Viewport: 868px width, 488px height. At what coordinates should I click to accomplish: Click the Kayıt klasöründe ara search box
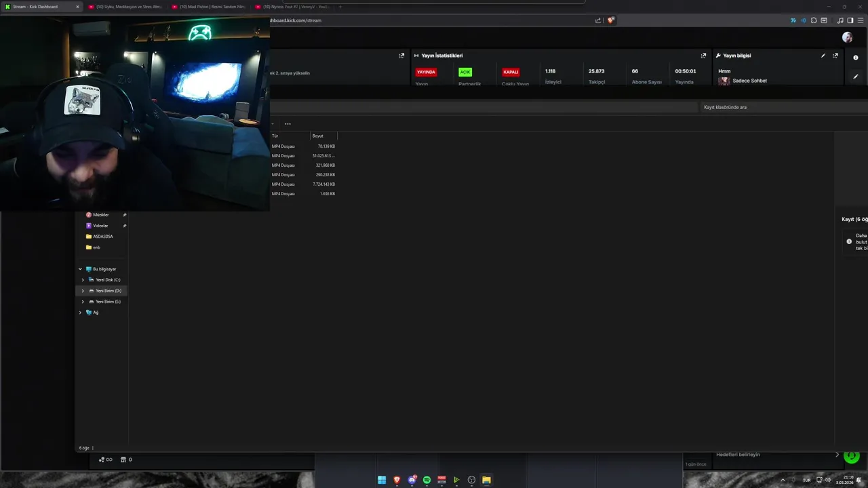click(784, 107)
